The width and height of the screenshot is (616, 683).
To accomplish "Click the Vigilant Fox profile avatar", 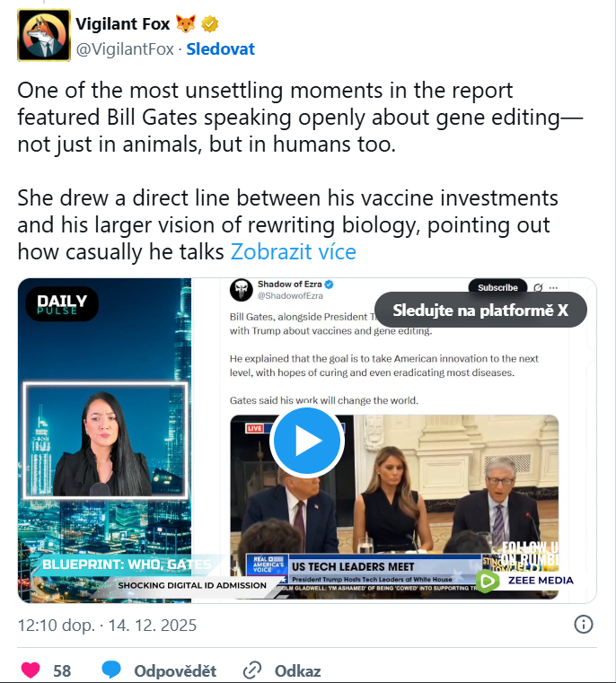I will 44,35.
